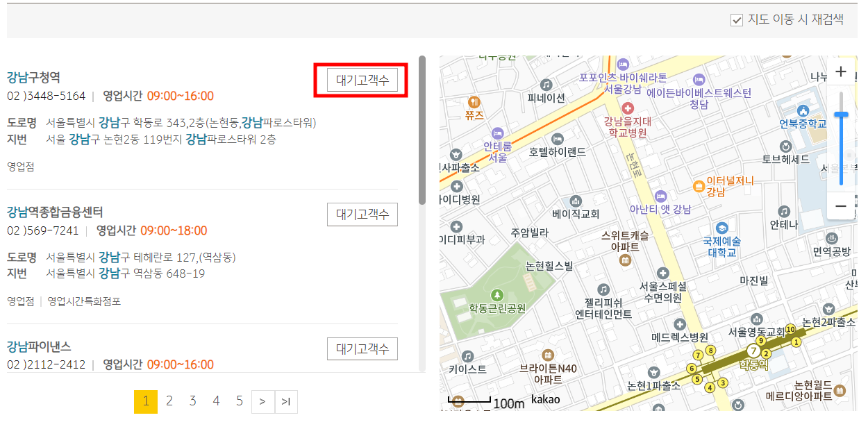Click the blue map zoom slider handle
868x429 pixels.
tap(841, 114)
